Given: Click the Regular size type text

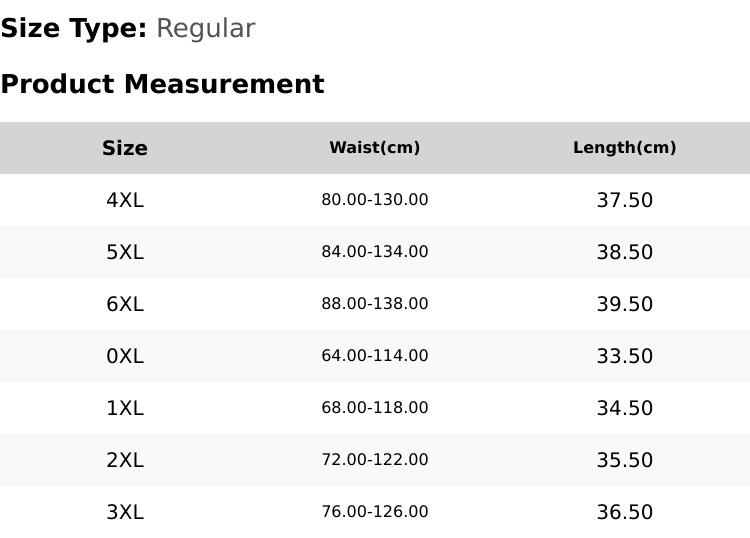Looking at the screenshot, I should 206,29.
